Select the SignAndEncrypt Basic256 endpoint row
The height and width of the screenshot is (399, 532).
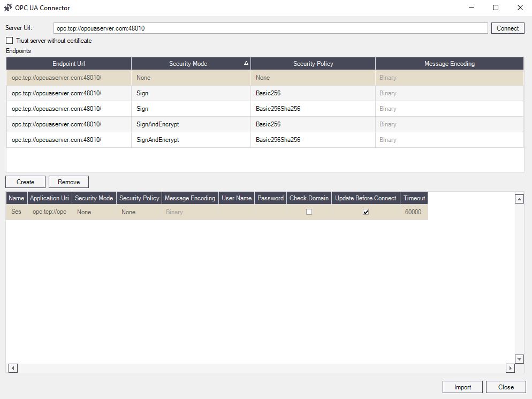tap(214, 124)
